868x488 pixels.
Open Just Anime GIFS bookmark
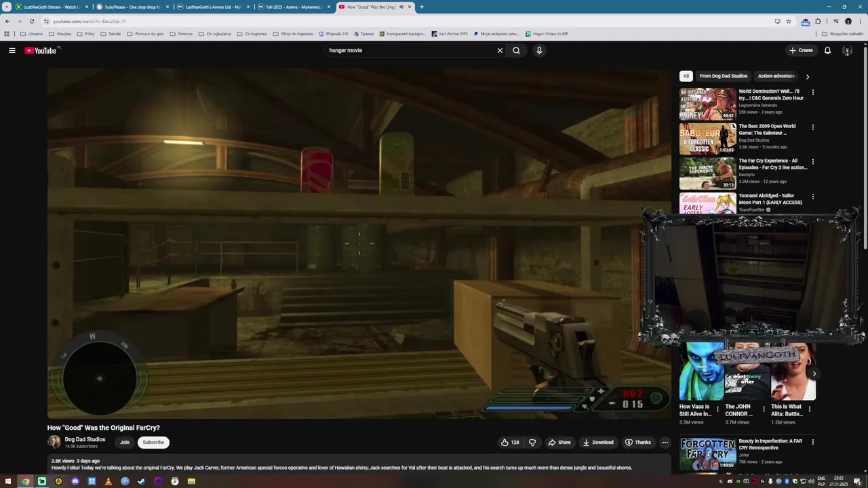[450, 34]
